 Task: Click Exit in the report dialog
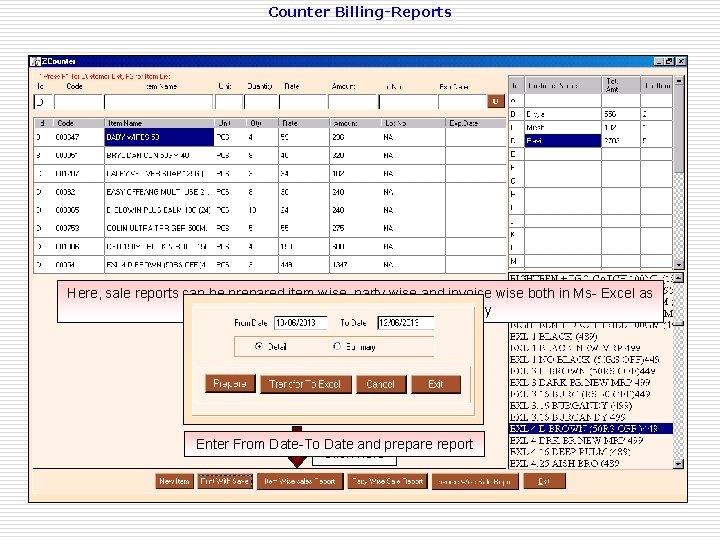pyautogui.click(x=436, y=384)
